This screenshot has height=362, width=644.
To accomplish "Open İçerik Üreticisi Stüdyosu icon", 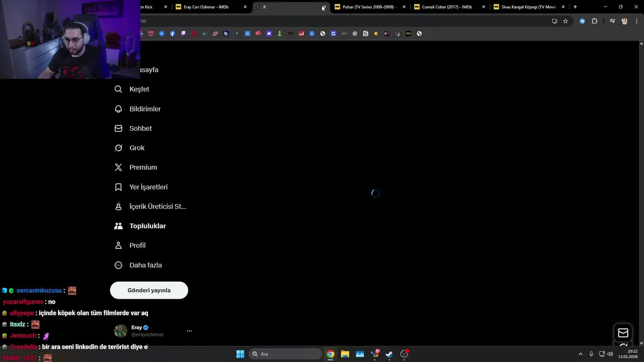I will pos(118,206).
